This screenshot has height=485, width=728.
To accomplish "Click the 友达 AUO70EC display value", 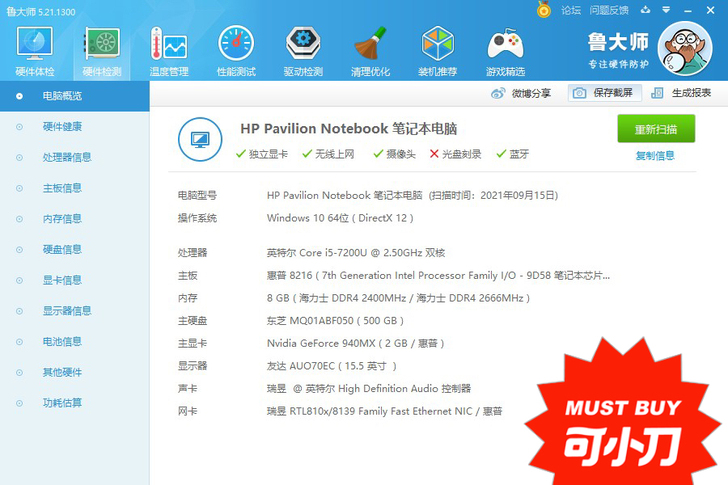I will click(332, 366).
